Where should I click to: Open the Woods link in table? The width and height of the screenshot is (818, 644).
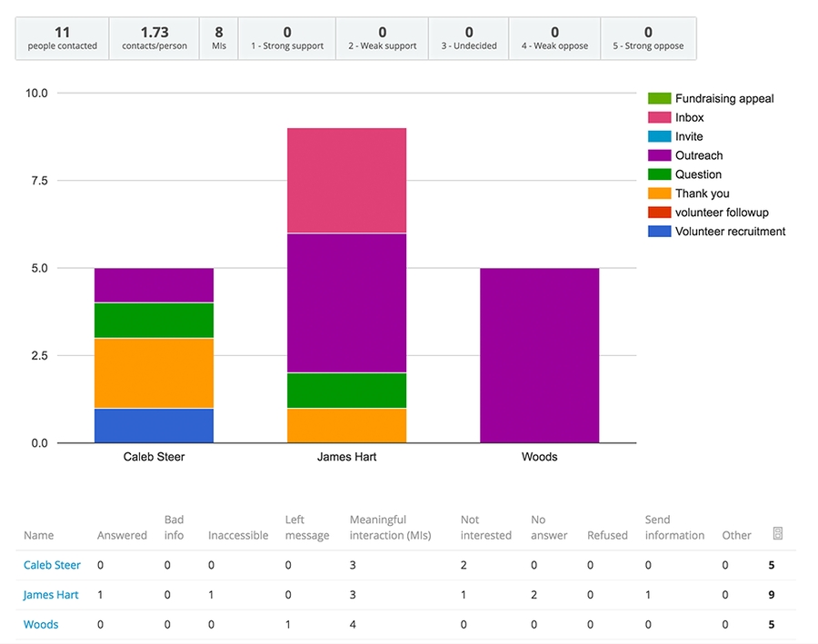[41, 625]
